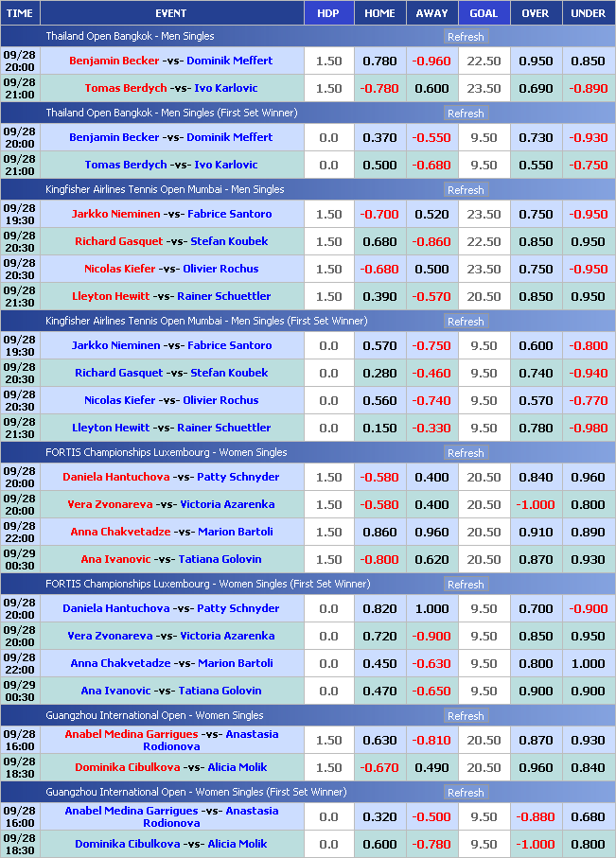This screenshot has height=858, width=616.
Task: Choose home odds -0.800 for Ivanovic vs Golovin
Action: 379,560
